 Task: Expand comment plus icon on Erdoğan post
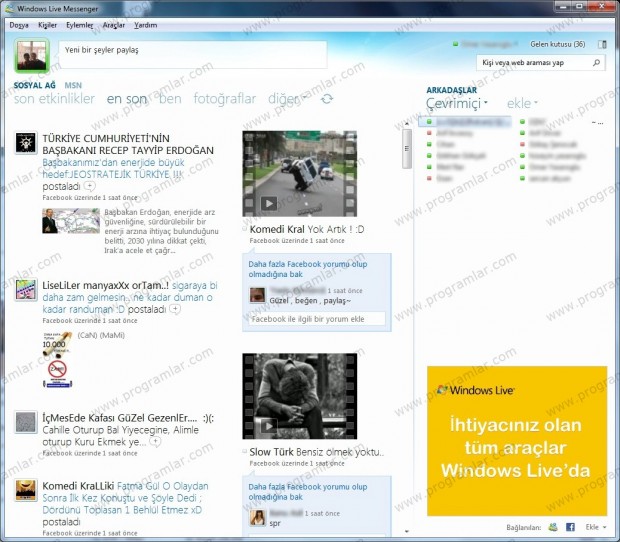pos(90,186)
